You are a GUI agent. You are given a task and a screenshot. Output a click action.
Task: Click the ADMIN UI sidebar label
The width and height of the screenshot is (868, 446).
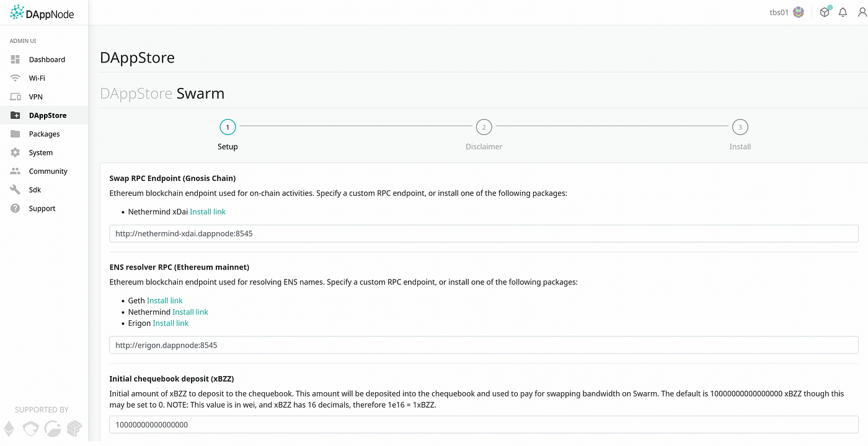(23, 41)
